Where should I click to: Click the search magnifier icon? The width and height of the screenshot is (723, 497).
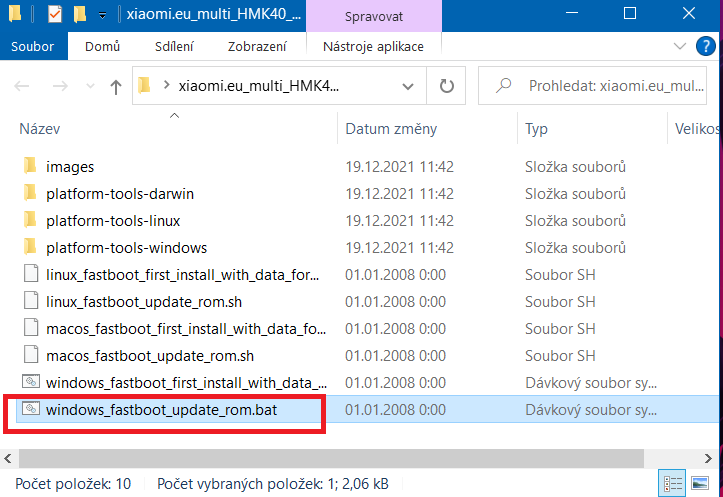pos(503,85)
